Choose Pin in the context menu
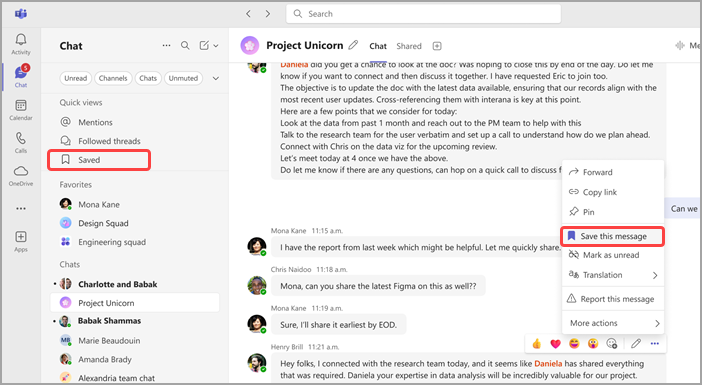Image resolution: width=702 pixels, height=385 pixels. click(612, 212)
